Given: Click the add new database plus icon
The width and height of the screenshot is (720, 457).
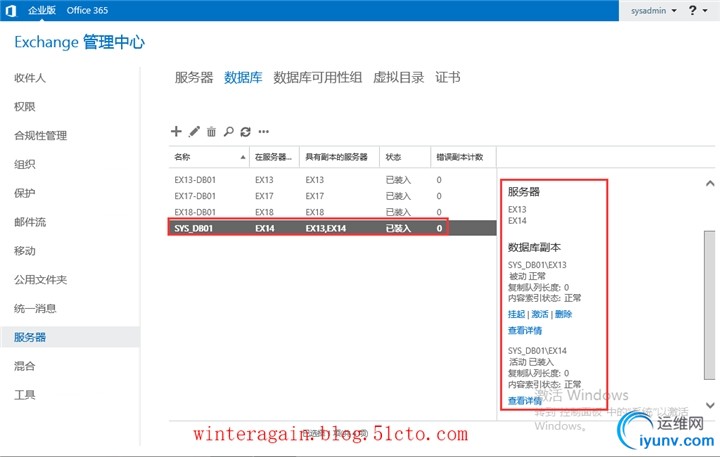Looking at the screenshot, I should (x=176, y=131).
